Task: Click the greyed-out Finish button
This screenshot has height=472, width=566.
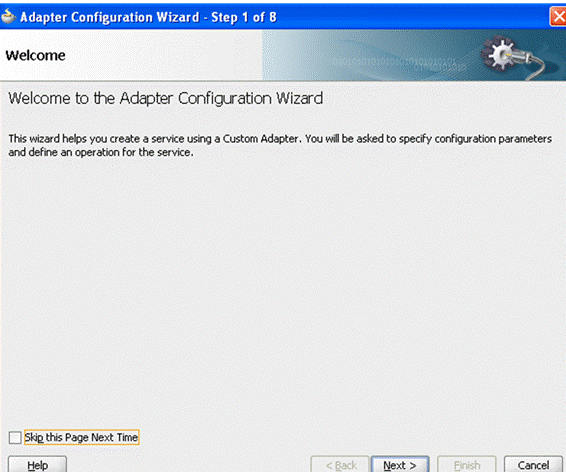Action: click(x=466, y=465)
